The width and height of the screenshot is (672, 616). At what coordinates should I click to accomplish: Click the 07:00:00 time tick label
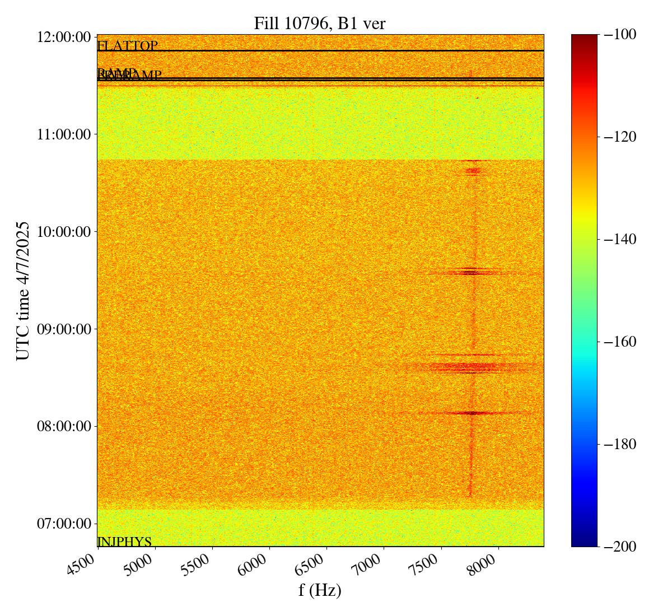[x=64, y=524]
